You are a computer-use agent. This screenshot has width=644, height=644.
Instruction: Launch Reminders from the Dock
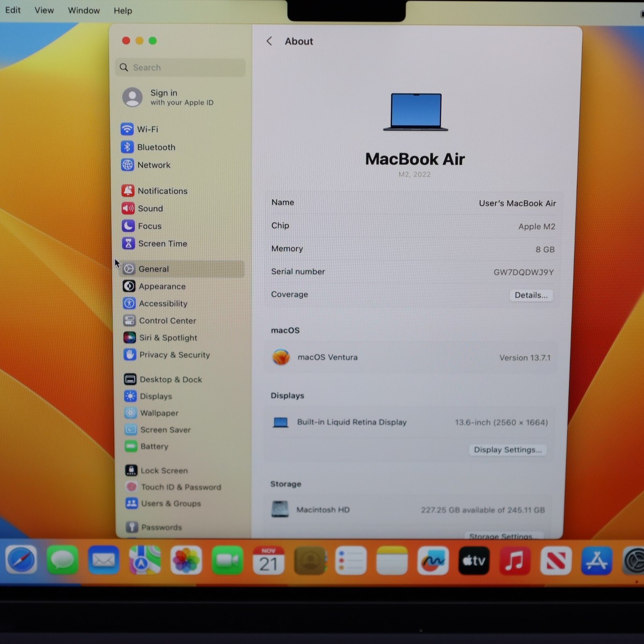tap(350, 560)
